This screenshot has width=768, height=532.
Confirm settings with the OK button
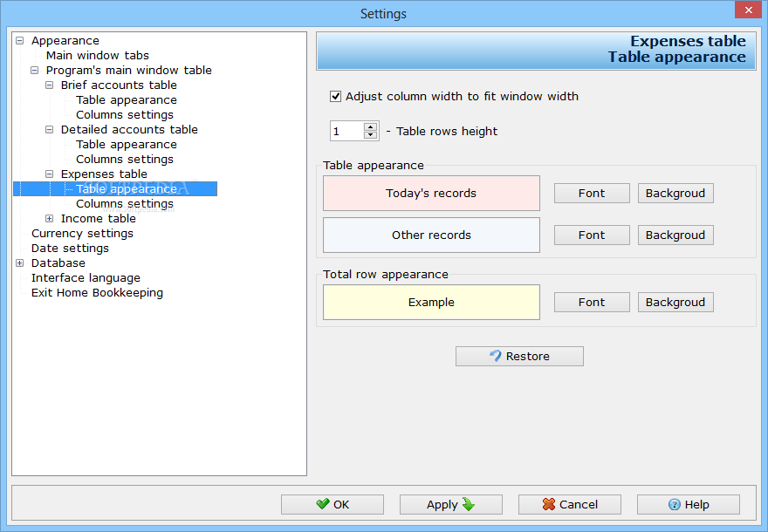[333, 504]
